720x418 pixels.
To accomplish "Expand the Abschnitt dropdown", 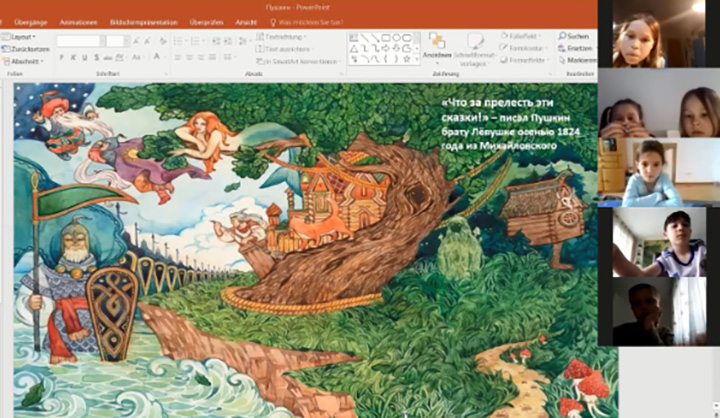I will (23, 61).
